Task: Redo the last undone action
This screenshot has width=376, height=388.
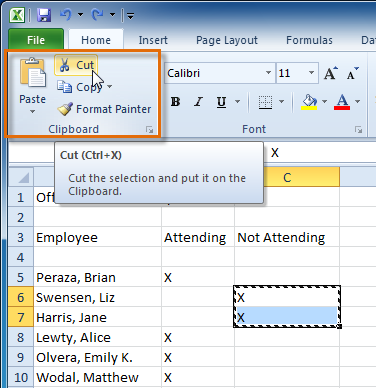Action: pos(98,15)
